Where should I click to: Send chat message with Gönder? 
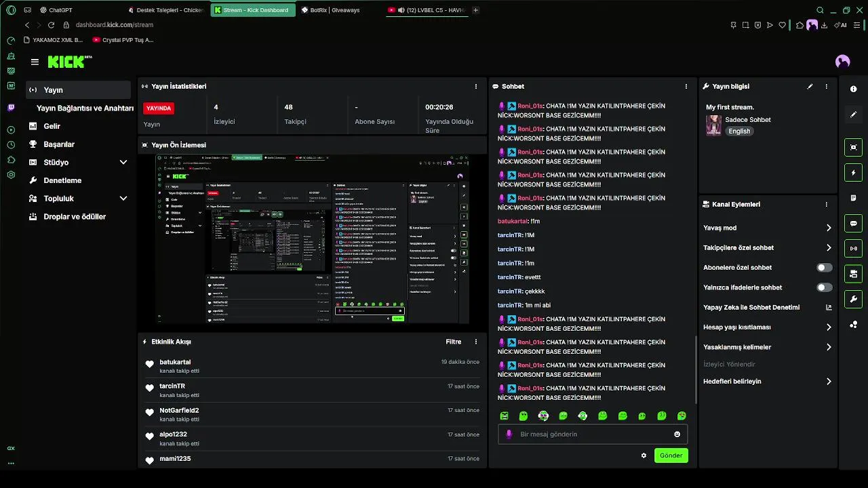click(671, 455)
